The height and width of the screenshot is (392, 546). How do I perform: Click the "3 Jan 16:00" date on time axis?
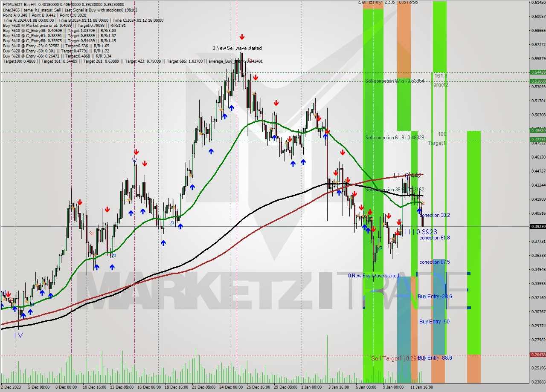coord(339,387)
